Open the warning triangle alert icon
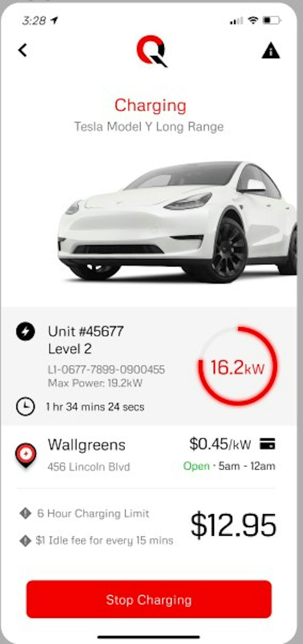Screen dimensions: 303x644 (271, 50)
